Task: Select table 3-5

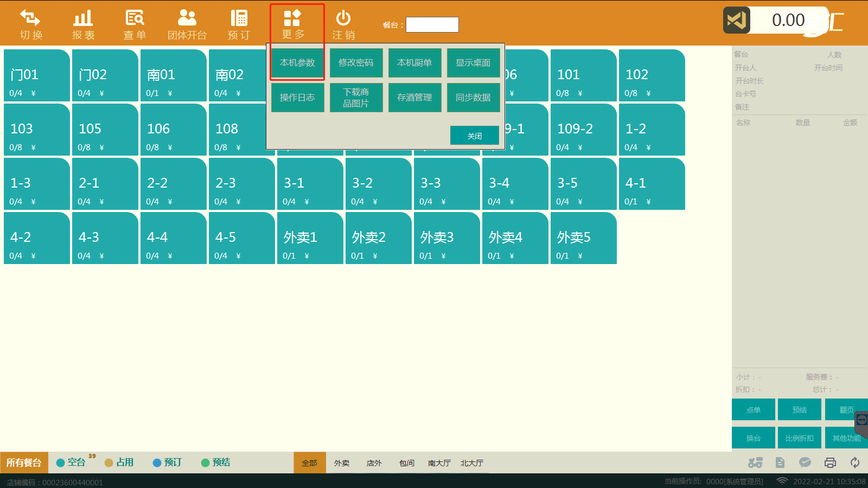Action: [584, 184]
